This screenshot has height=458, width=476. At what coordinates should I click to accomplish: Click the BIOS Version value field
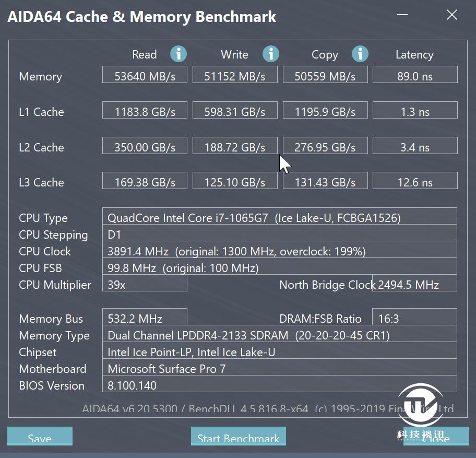(x=279, y=385)
